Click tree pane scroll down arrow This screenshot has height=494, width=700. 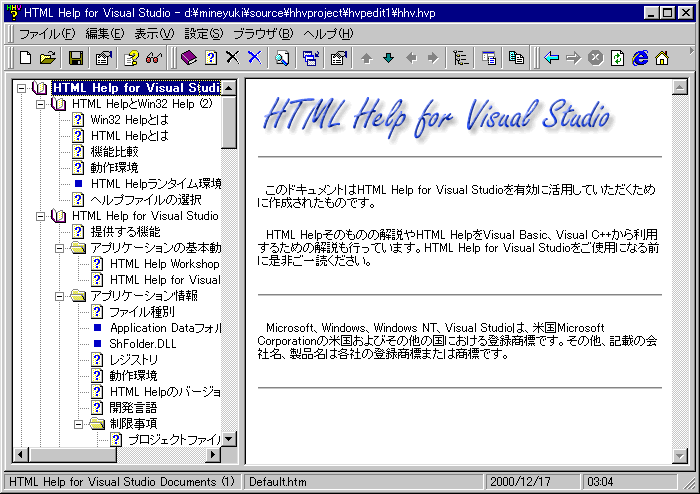229,440
